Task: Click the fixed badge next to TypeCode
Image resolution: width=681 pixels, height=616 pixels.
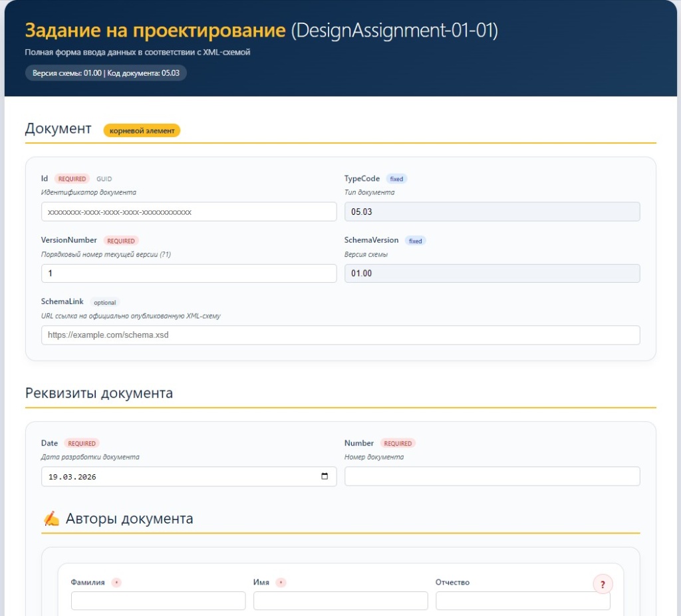Action: click(396, 178)
